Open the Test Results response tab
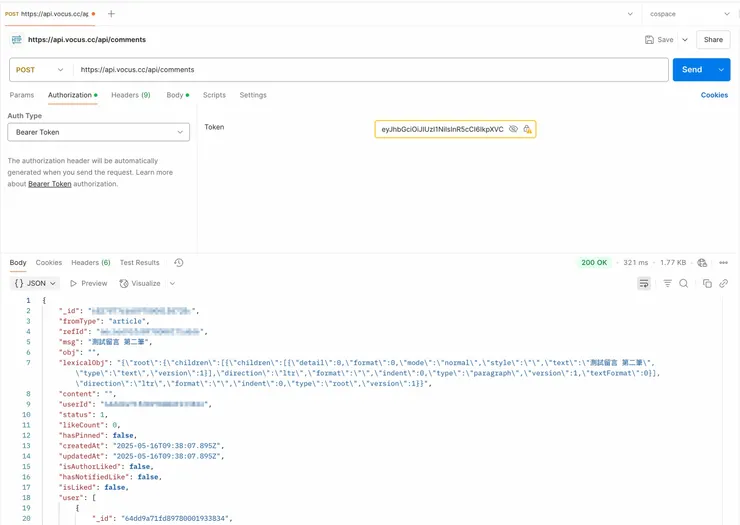This screenshot has height=525, width=740. pyautogui.click(x=139, y=263)
